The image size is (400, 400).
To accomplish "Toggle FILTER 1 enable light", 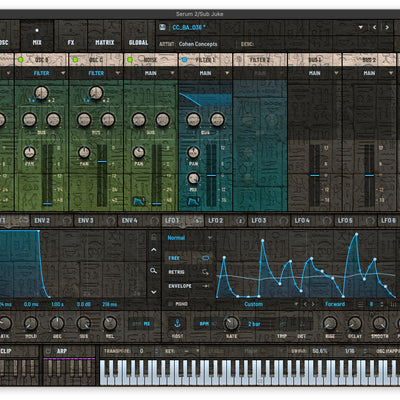I will (x=185, y=60).
